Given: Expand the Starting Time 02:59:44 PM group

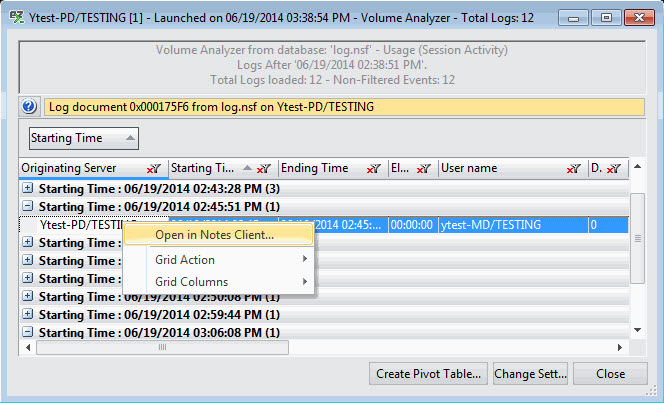Looking at the screenshot, I should pyautogui.click(x=28, y=314).
